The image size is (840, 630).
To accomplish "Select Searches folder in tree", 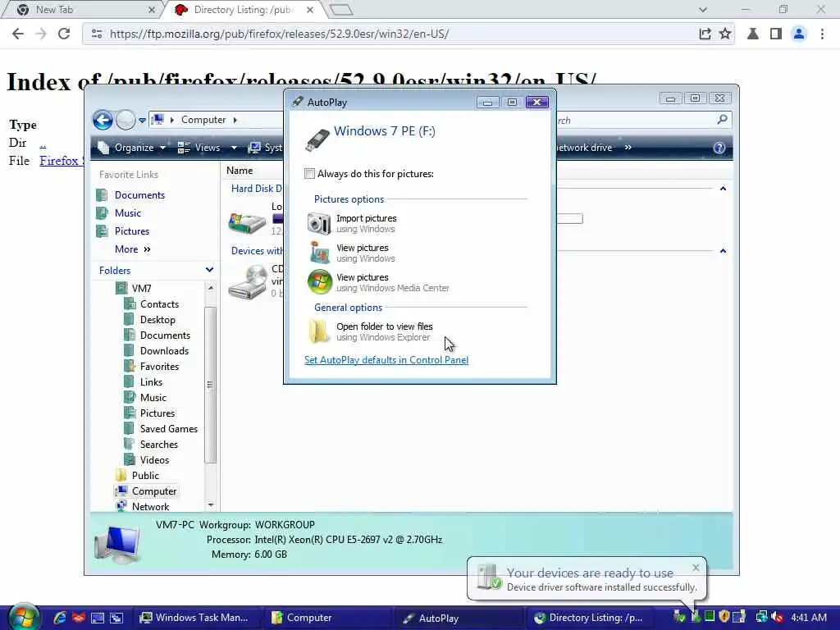I will (158, 444).
